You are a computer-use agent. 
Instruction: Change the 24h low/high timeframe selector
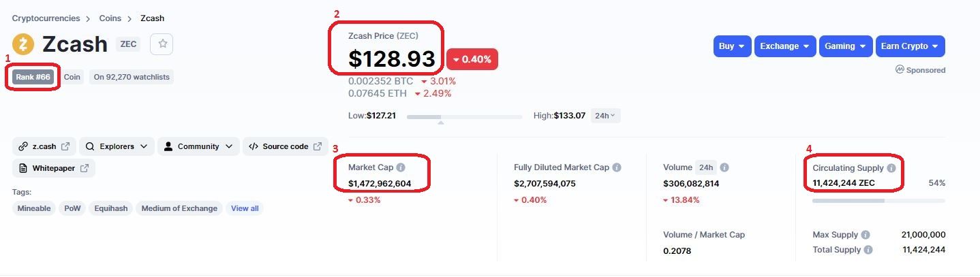click(605, 116)
